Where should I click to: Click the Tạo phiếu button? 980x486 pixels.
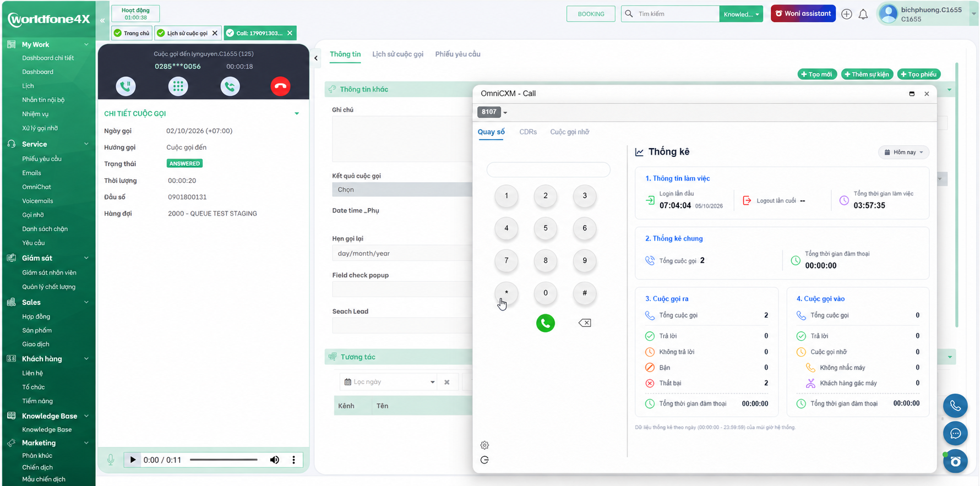(918, 74)
